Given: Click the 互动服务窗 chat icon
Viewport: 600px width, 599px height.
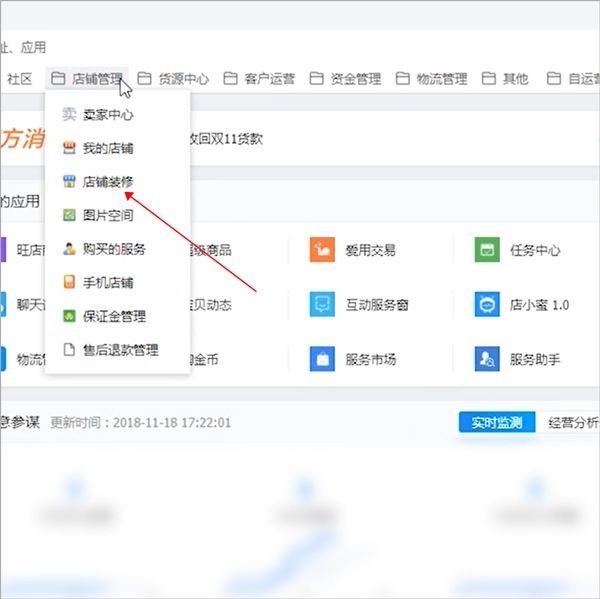Looking at the screenshot, I should [x=322, y=304].
